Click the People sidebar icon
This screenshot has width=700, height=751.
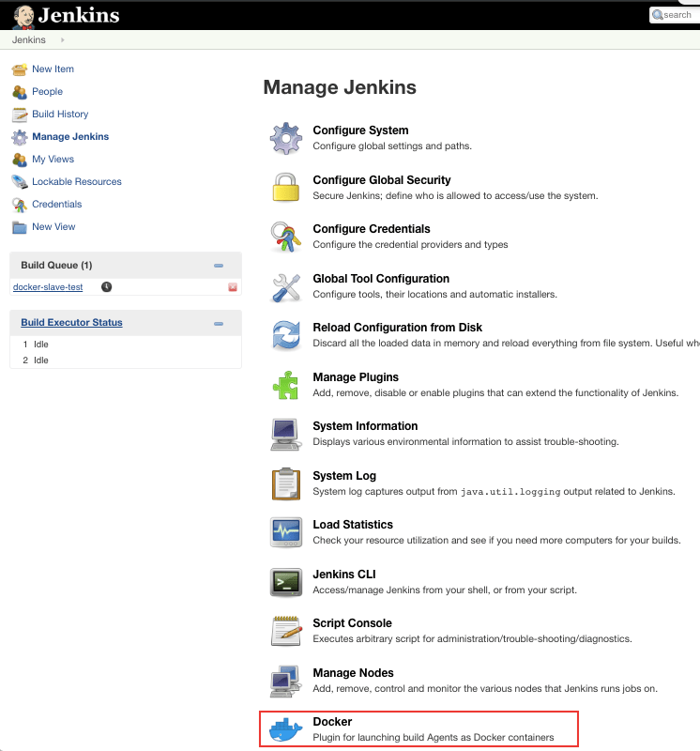click(x=19, y=92)
